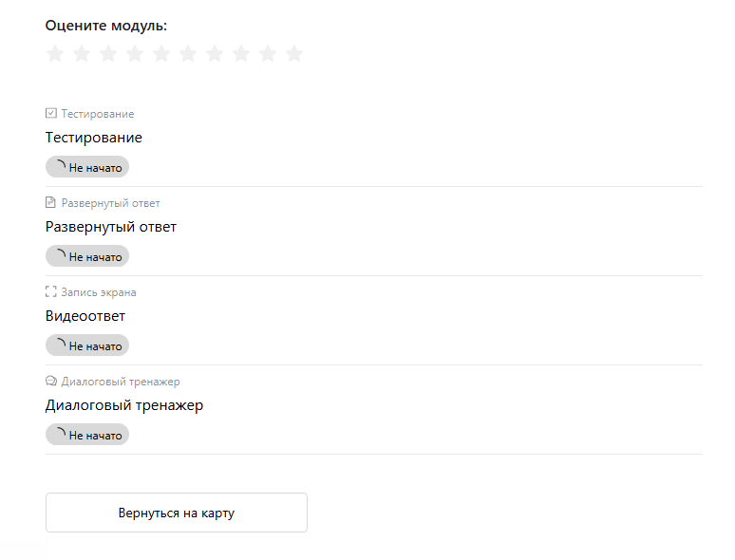Open the Диалоговый тренажер task title
Screen dimensions: 735x560
coord(124,405)
